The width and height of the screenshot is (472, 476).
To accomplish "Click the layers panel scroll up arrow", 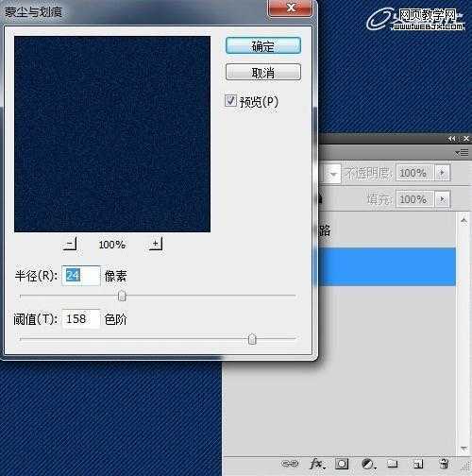I will pyautogui.click(x=464, y=220).
